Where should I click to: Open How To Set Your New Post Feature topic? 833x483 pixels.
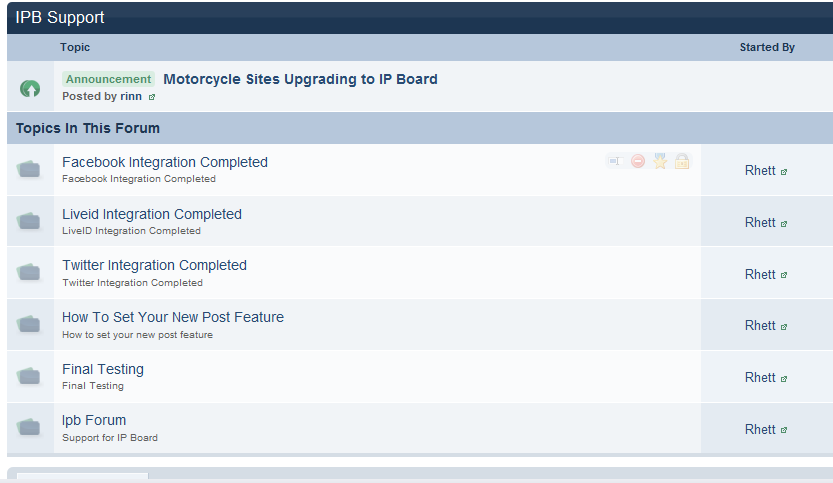click(173, 317)
